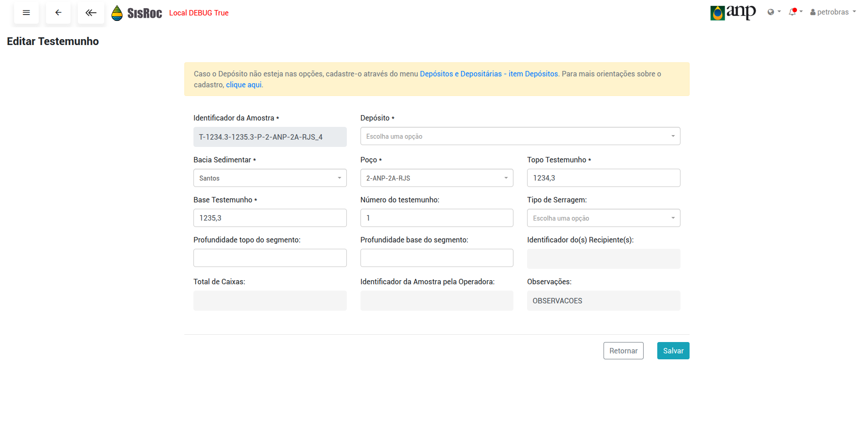Viewport: 868px width, 428px height.
Task: Open the notifications bell
Action: (x=795, y=12)
